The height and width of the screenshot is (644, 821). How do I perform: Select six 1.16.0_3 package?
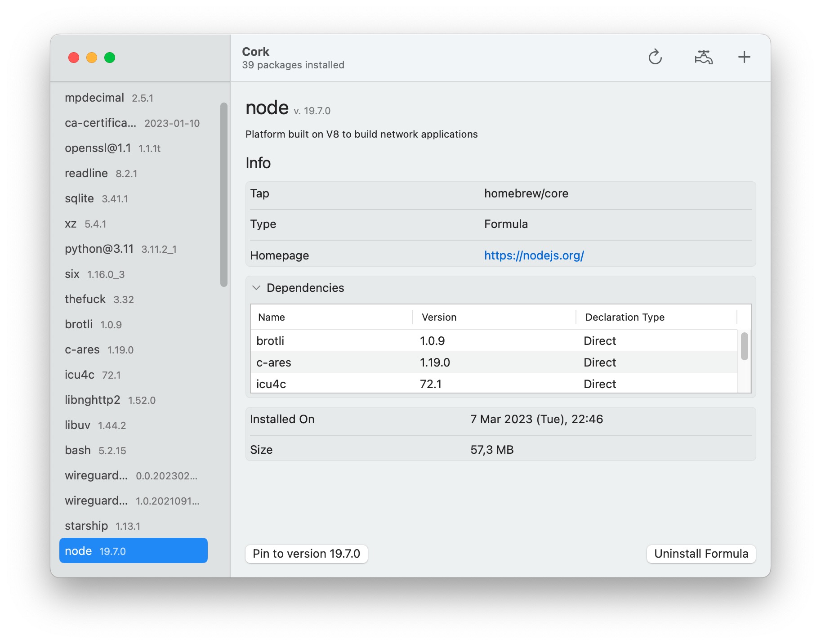pos(134,274)
